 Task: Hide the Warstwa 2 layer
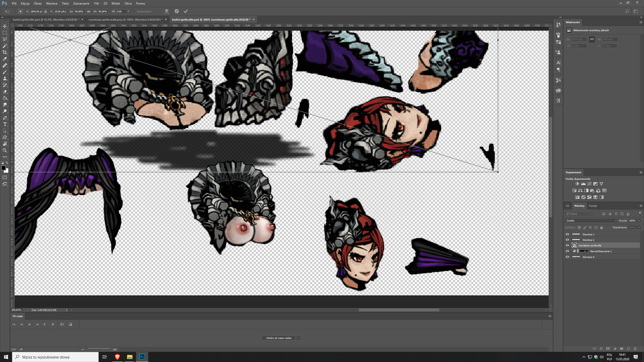(568, 240)
